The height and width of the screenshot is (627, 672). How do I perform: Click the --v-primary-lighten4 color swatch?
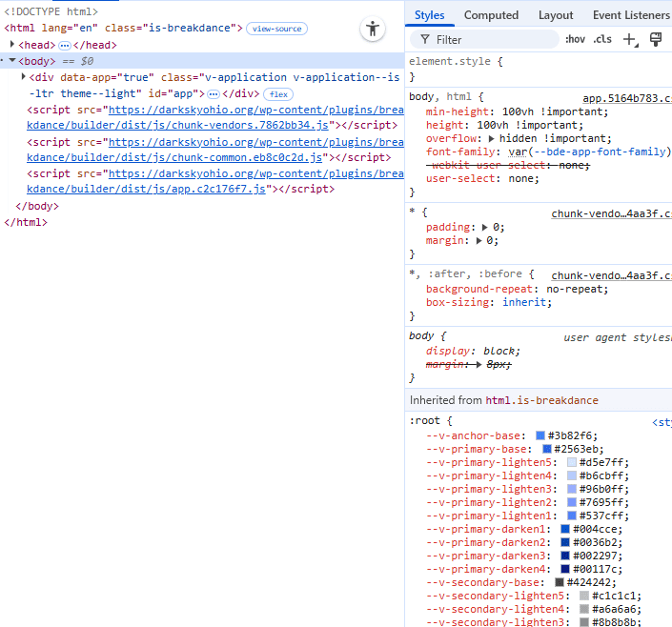572,475
